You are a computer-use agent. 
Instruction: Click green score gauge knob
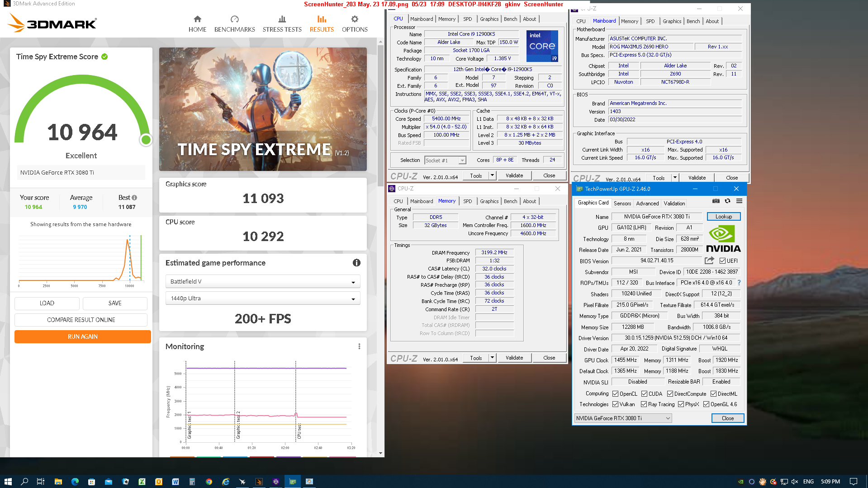coord(146,140)
